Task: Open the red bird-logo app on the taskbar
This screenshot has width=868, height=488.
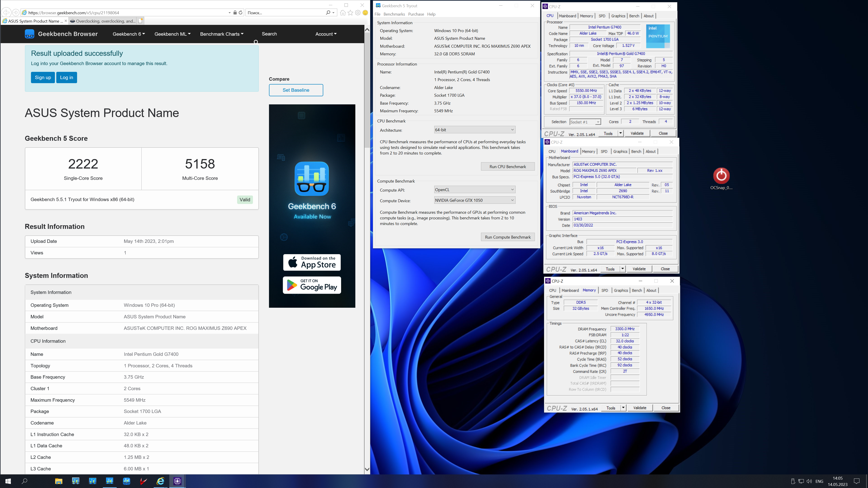Action: (144, 481)
